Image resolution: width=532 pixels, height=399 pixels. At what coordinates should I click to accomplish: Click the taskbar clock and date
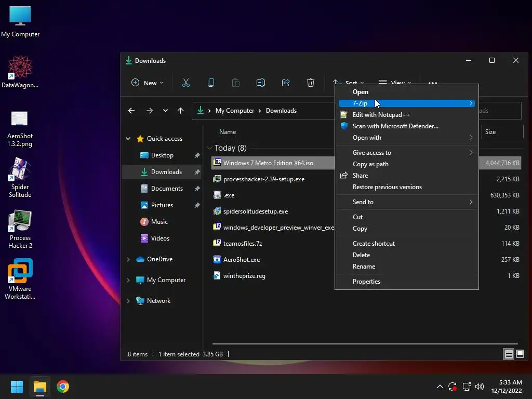click(507, 387)
